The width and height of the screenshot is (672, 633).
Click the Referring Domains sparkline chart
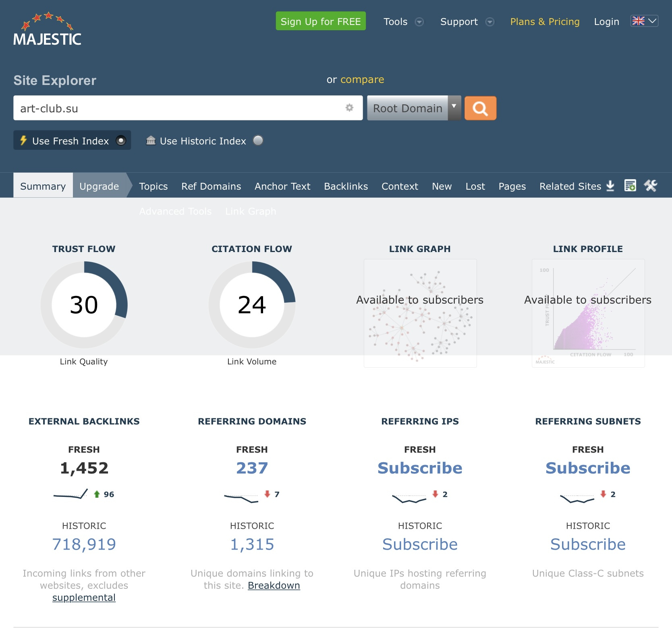point(241,498)
